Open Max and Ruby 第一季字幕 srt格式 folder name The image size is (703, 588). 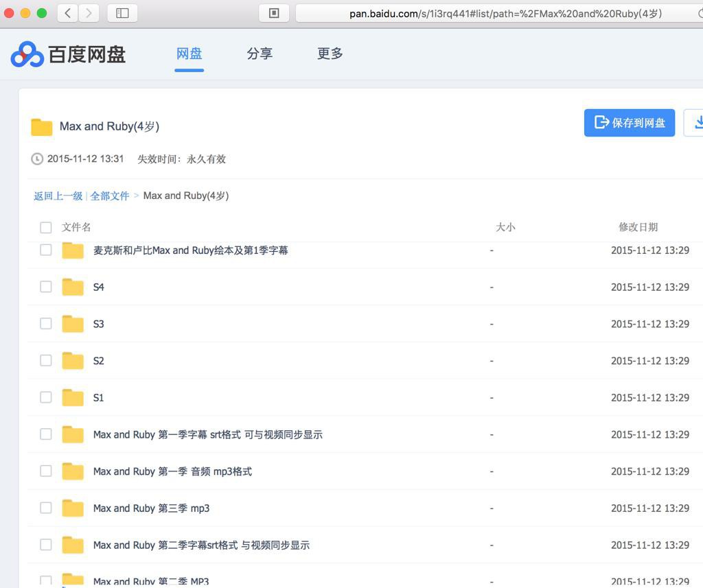tap(208, 435)
